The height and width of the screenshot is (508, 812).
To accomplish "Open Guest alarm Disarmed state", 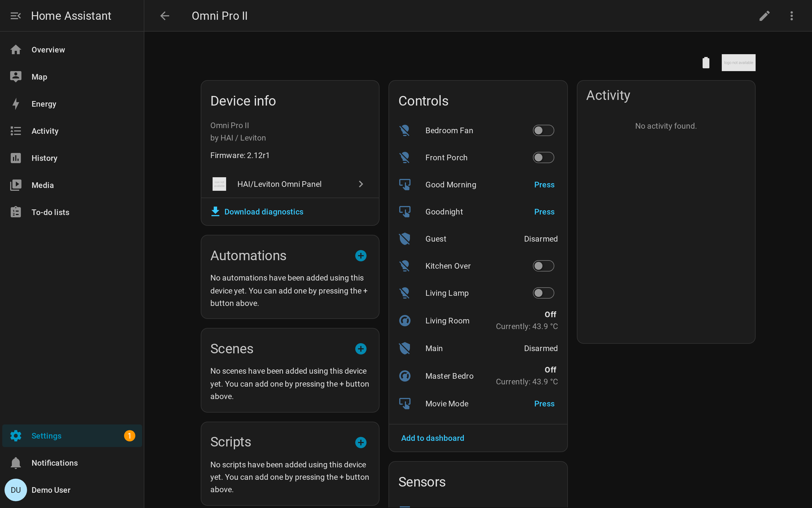I will tap(541, 239).
